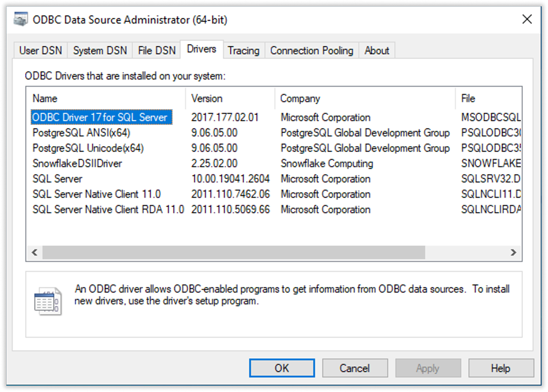The image size is (548, 392).
Task: Click the SQLSRV32 file cell
Action: coord(491,179)
